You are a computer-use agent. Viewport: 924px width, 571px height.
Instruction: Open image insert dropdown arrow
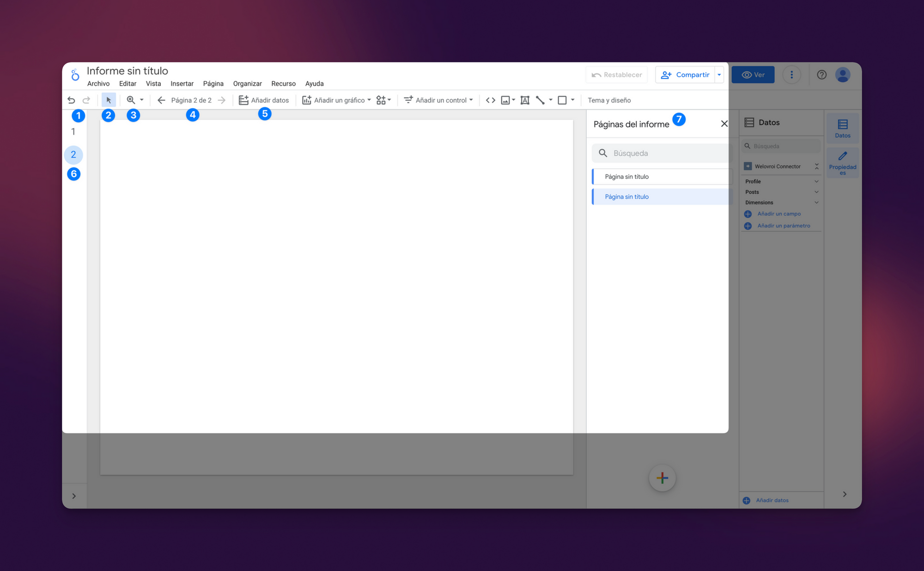[513, 100]
